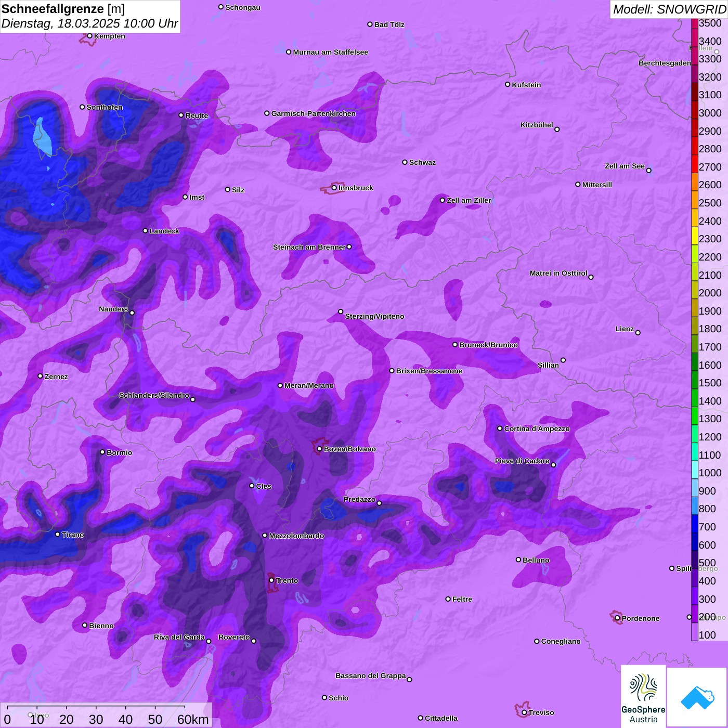Select the Treviso marker dot
The image size is (728, 728).
point(524,712)
